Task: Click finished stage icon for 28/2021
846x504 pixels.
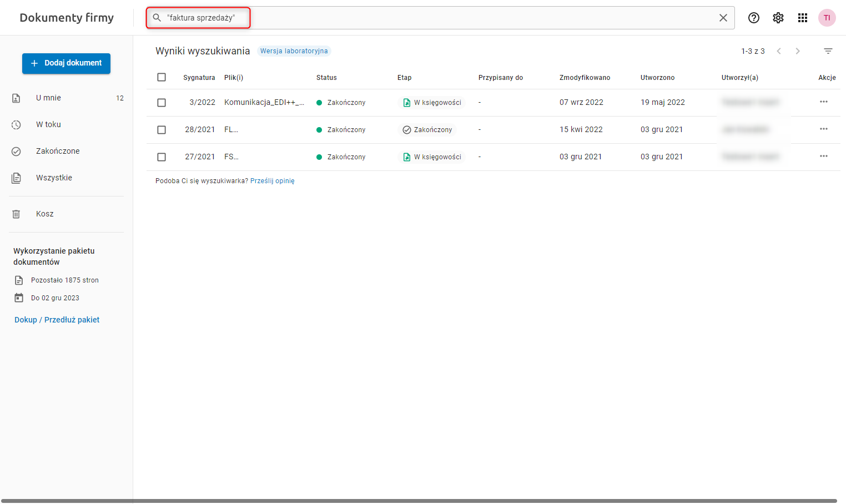Action: click(407, 130)
